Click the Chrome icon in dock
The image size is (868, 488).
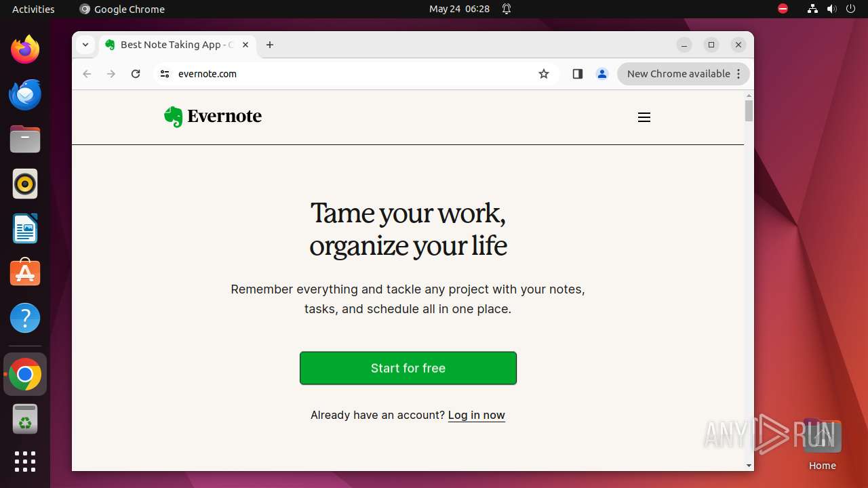tap(25, 374)
